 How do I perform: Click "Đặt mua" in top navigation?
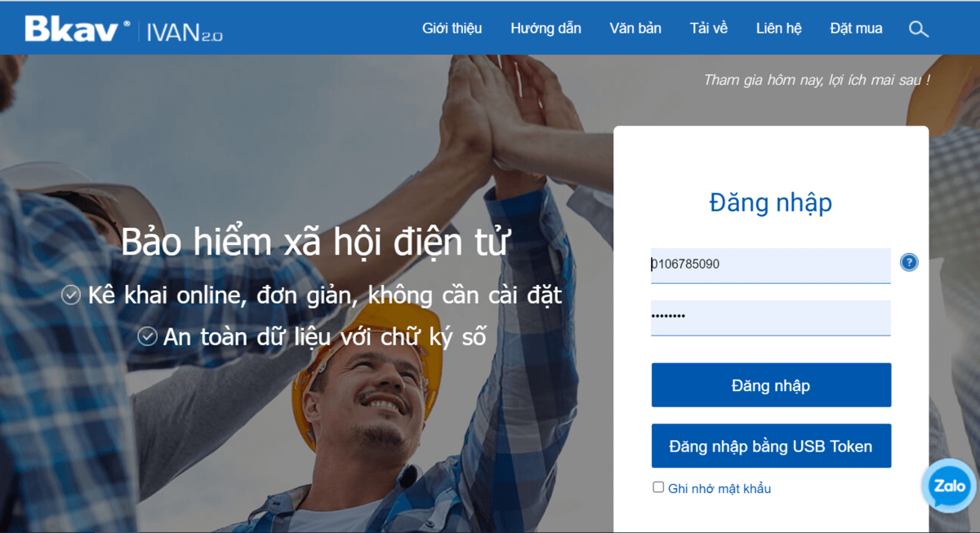tap(856, 29)
